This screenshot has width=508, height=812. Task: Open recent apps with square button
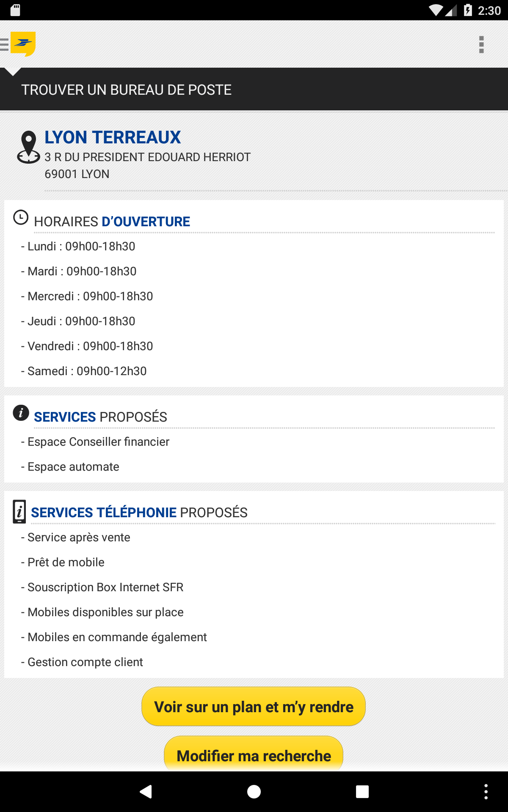[362, 791]
